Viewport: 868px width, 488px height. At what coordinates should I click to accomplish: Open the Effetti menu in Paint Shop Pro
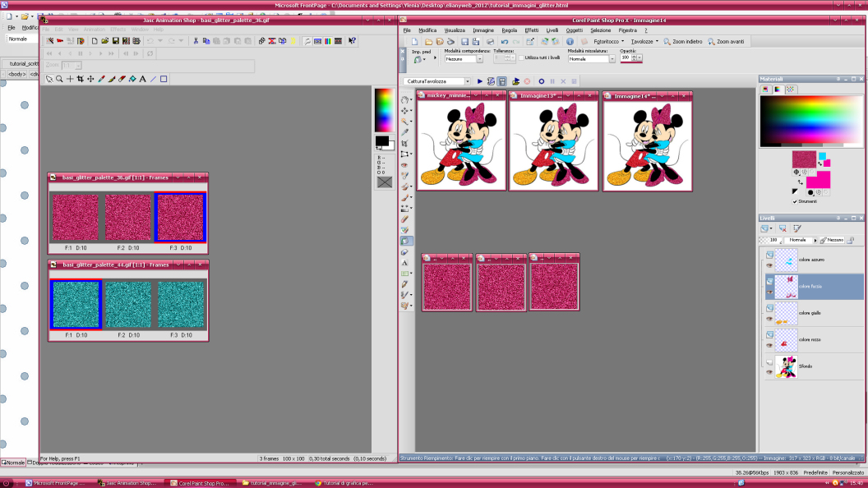click(532, 30)
